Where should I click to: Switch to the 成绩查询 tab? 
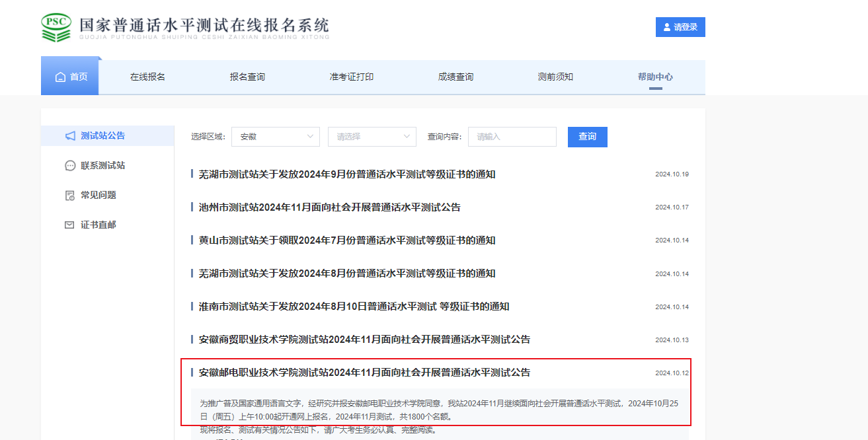point(455,77)
